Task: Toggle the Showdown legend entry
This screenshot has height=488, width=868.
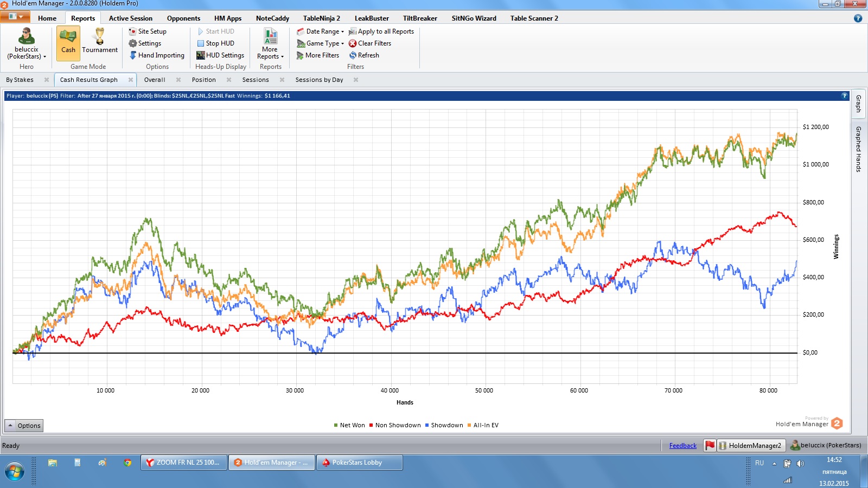Action: pos(444,425)
